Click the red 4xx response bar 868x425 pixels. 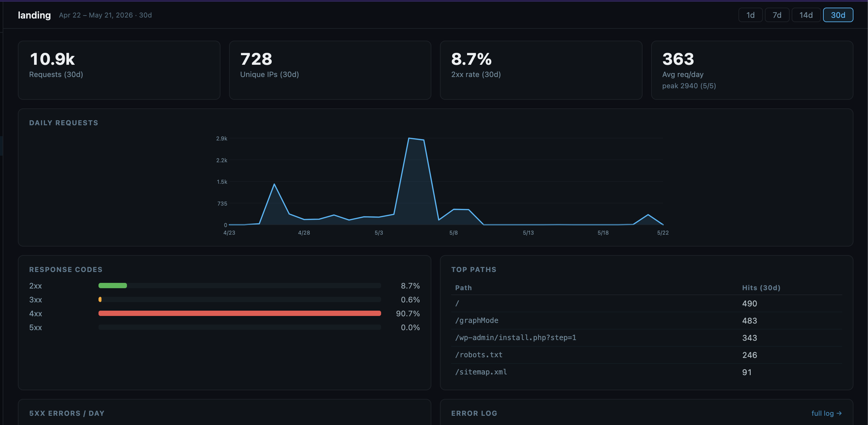(240, 313)
